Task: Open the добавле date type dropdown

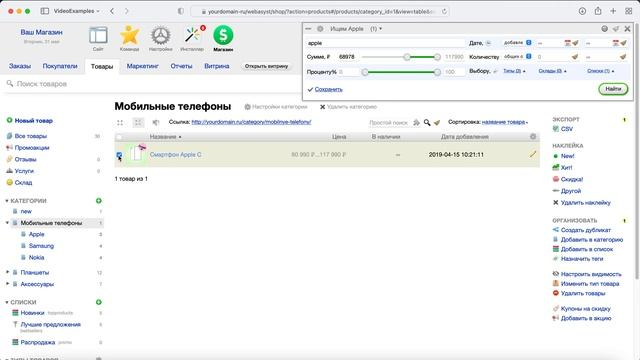Action: coord(517,43)
